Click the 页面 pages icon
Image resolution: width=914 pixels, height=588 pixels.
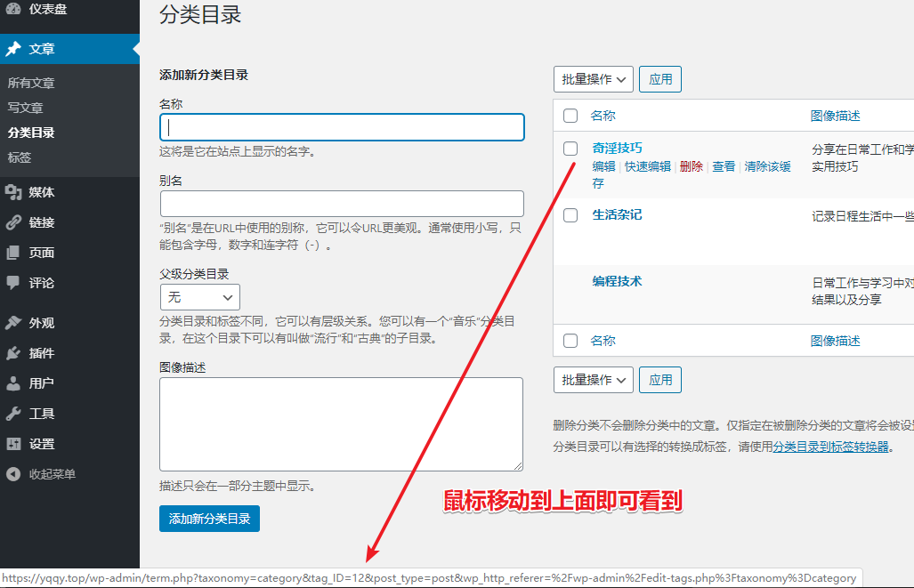pos(13,253)
